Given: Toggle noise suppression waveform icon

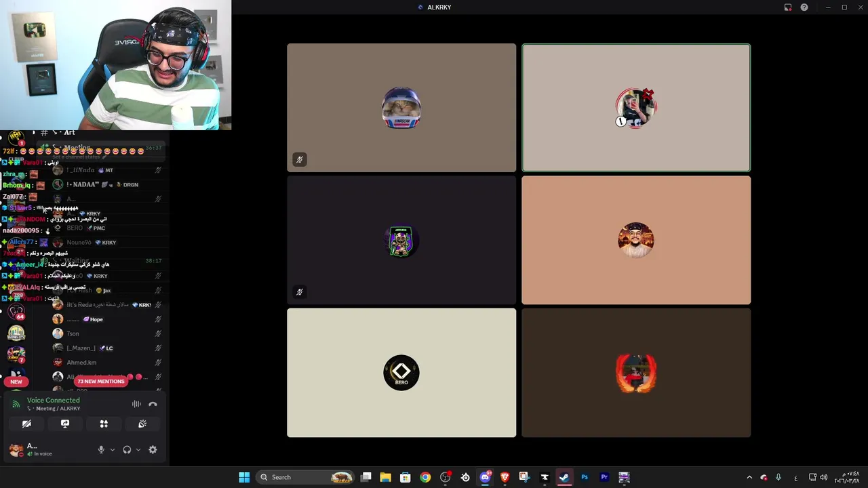Looking at the screenshot, I should (136, 404).
